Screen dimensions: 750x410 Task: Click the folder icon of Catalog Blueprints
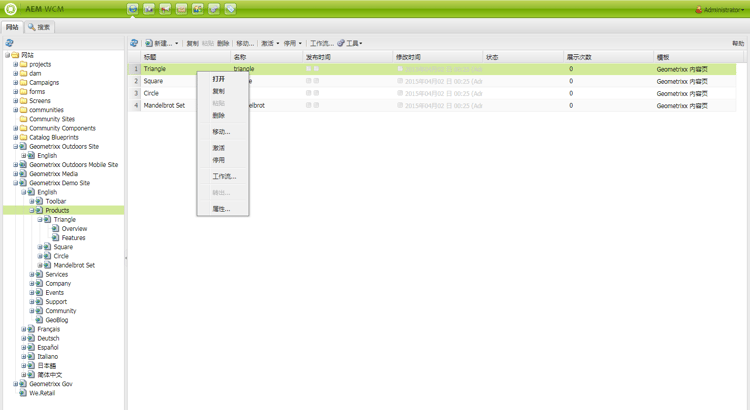click(23, 137)
